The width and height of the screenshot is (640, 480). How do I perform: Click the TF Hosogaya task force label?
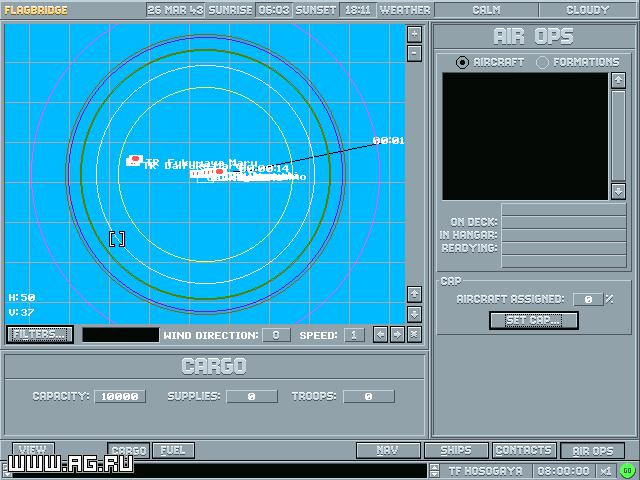coord(485,471)
